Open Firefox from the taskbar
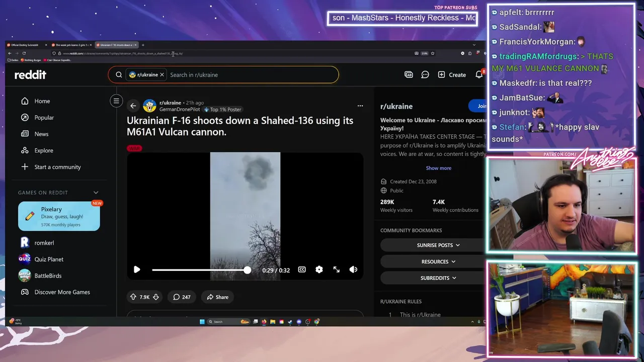This screenshot has height=362, width=644. click(x=264, y=322)
